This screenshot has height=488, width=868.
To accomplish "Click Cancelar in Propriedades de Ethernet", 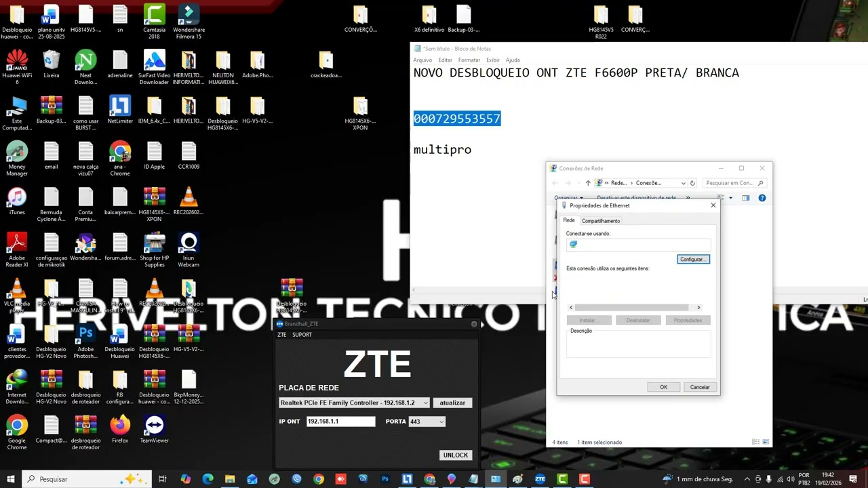I will pyautogui.click(x=700, y=387).
